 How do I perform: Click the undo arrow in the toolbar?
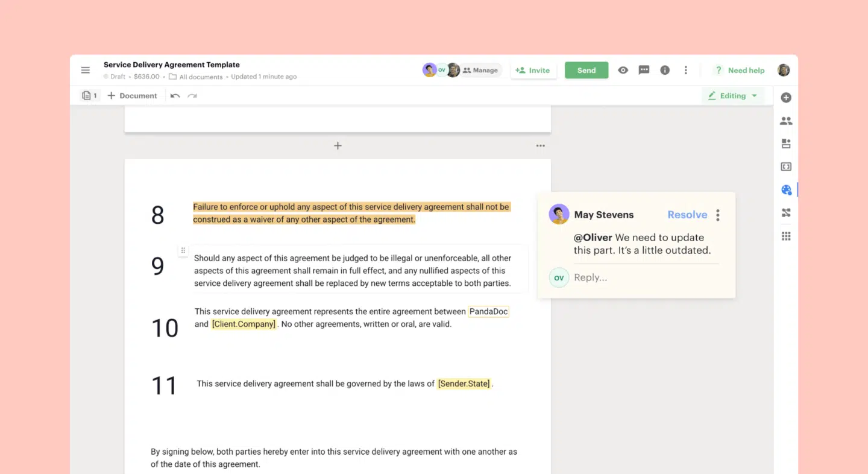tap(175, 95)
